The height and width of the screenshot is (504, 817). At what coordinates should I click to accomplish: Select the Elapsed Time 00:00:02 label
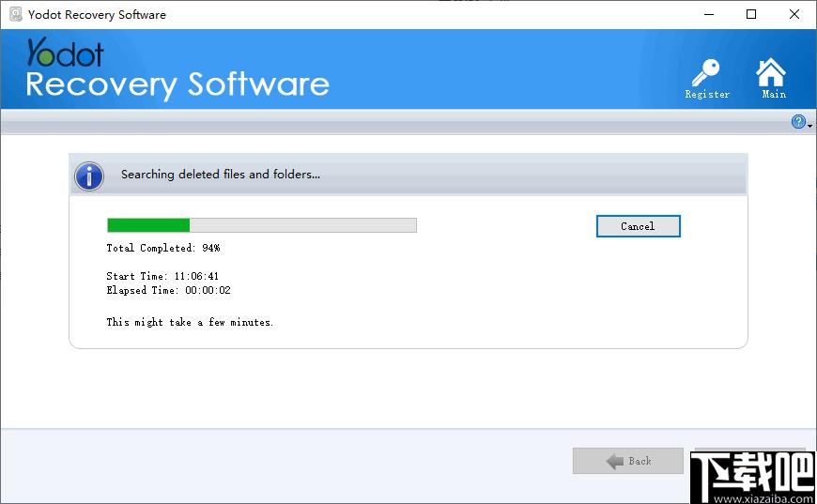(168, 291)
